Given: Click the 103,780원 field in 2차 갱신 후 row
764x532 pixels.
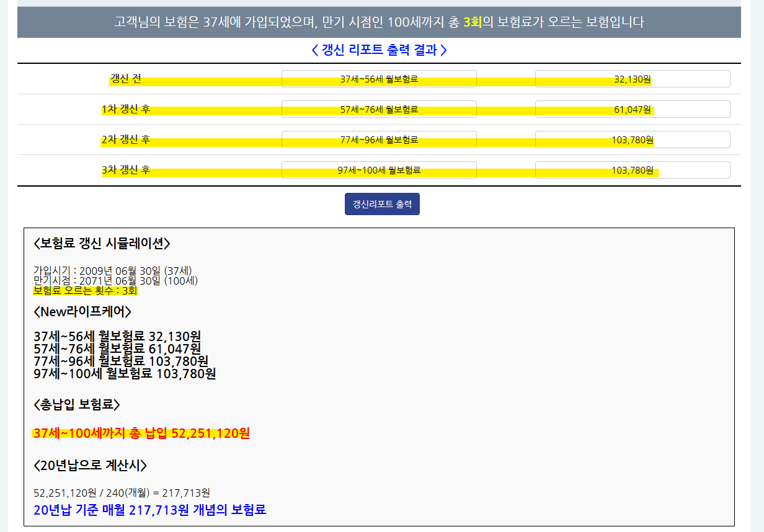Looking at the screenshot, I should pyautogui.click(x=633, y=140).
